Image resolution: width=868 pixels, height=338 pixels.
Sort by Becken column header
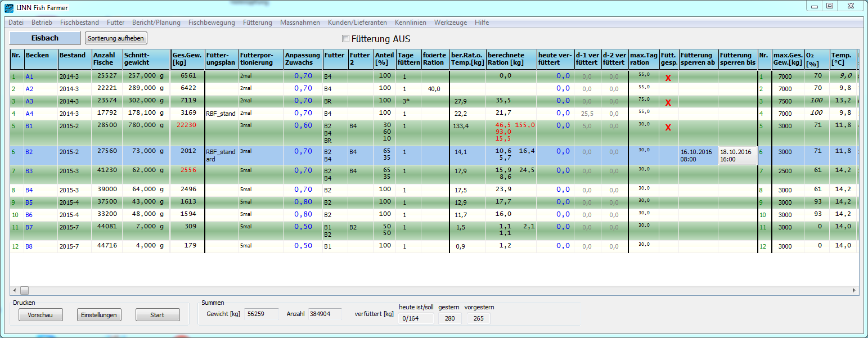(x=41, y=59)
